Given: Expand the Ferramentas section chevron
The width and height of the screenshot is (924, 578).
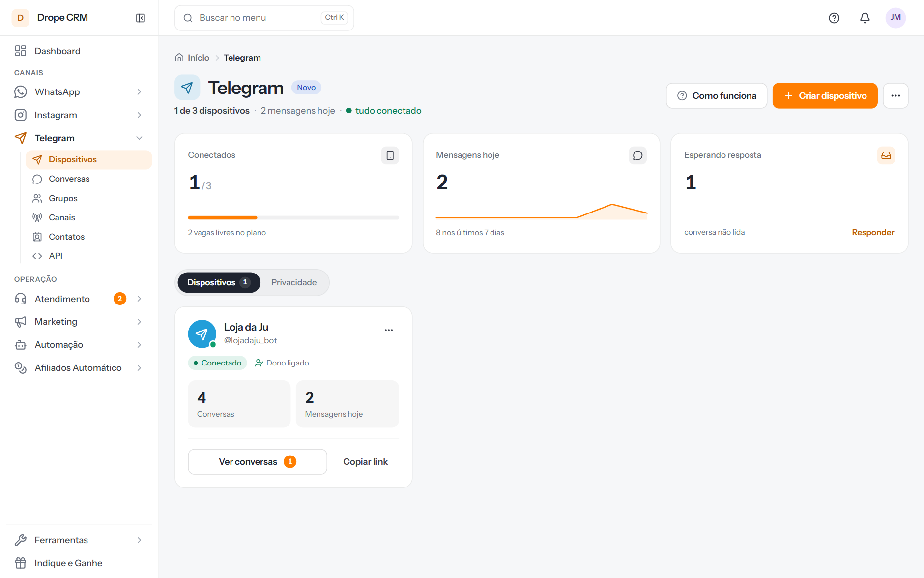Looking at the screenshot, I should pyautogui.click(x=140, y=540).
